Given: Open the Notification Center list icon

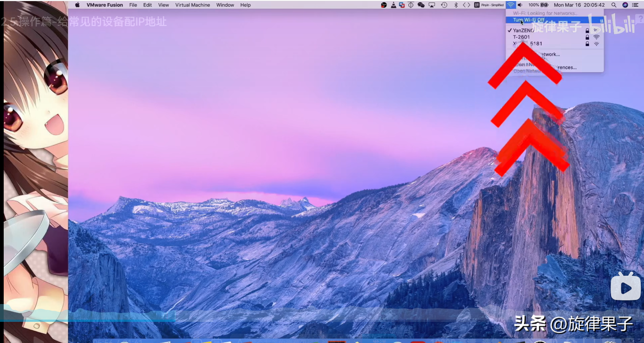Looking at the screenshot, I should pyautogui.click(x=635, y=5).
